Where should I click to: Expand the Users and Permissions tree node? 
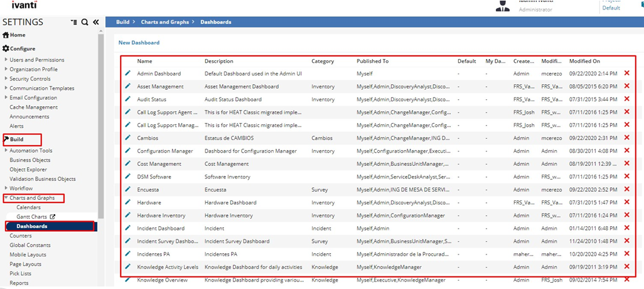click(6, 60)
